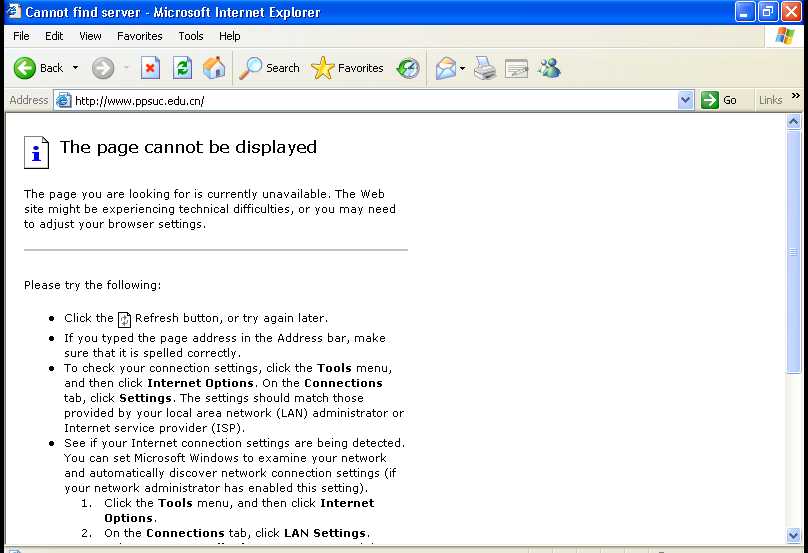This screenshot has width=808, height=553.
Task: Click the Internet Explorer title bar icon
Action: tap(13, 11)
